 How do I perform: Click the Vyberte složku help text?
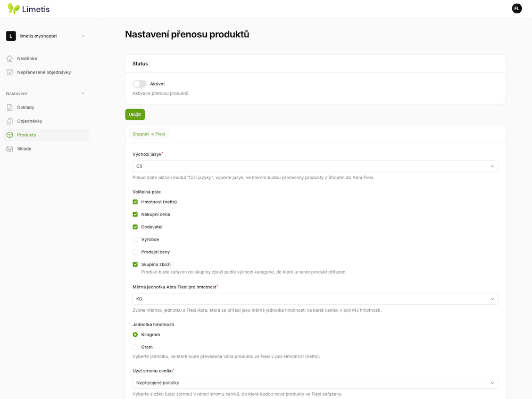(x=237, y=394)
